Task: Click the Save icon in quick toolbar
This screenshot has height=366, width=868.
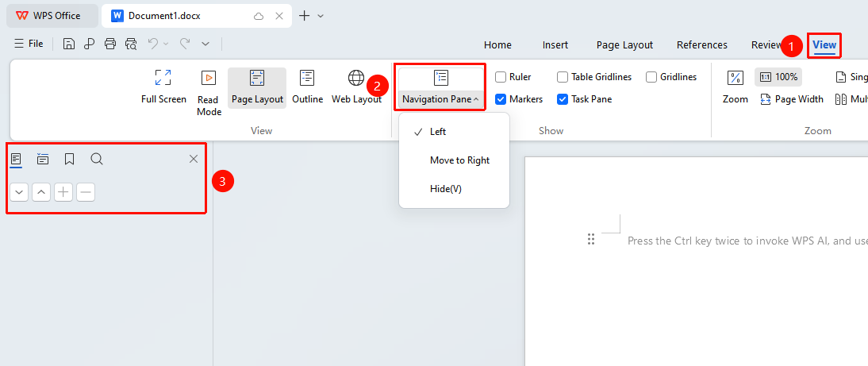Action: point(69,44)
